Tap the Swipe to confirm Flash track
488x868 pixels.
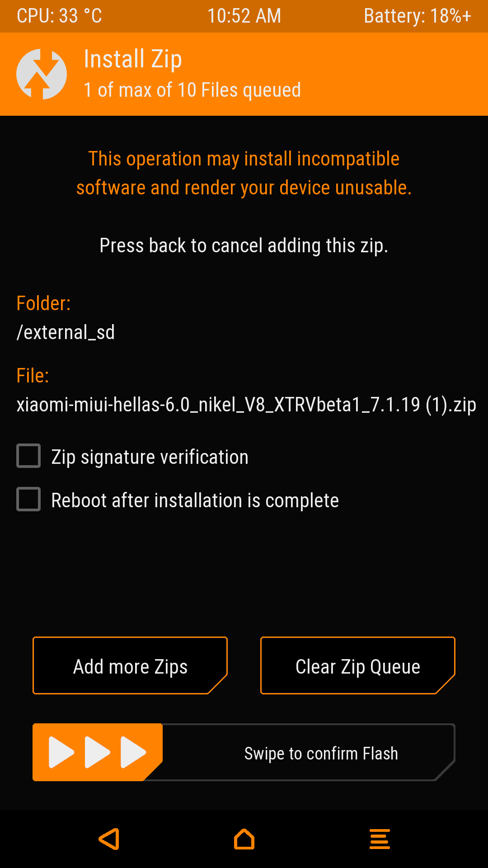coord(244,752)
